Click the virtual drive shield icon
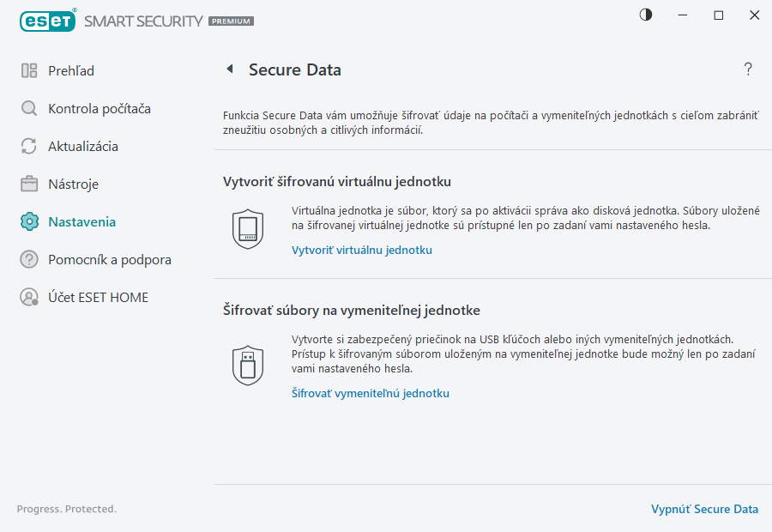Screen dimensions: 772x532 [x=248, y=228]
